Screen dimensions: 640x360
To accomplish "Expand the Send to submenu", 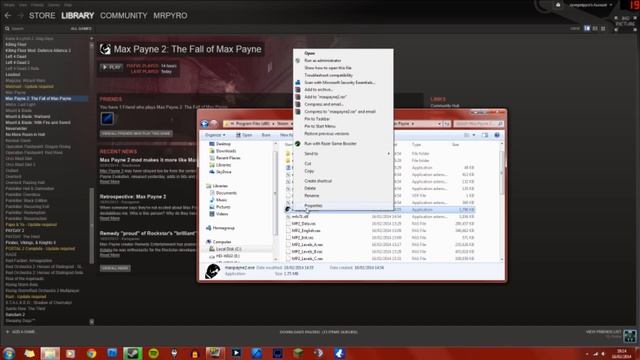I will tap(343, 153).
